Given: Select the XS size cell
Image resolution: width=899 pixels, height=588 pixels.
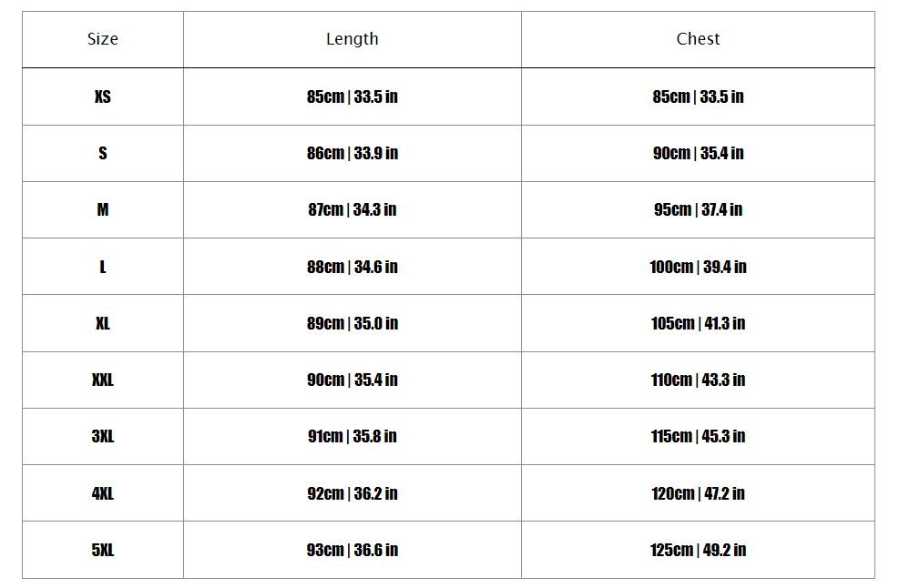Looking at the screenshot, I should point(103,96).
